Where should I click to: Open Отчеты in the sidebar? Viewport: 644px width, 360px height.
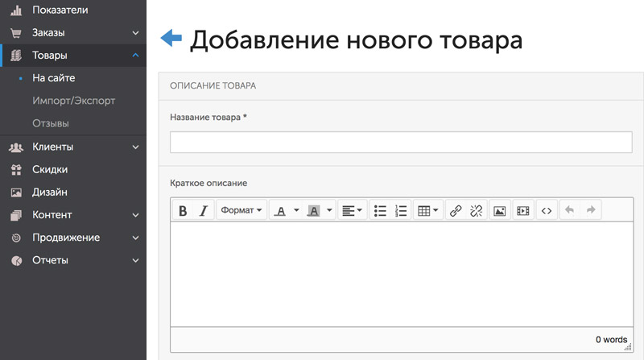click(x=50, y=260)
